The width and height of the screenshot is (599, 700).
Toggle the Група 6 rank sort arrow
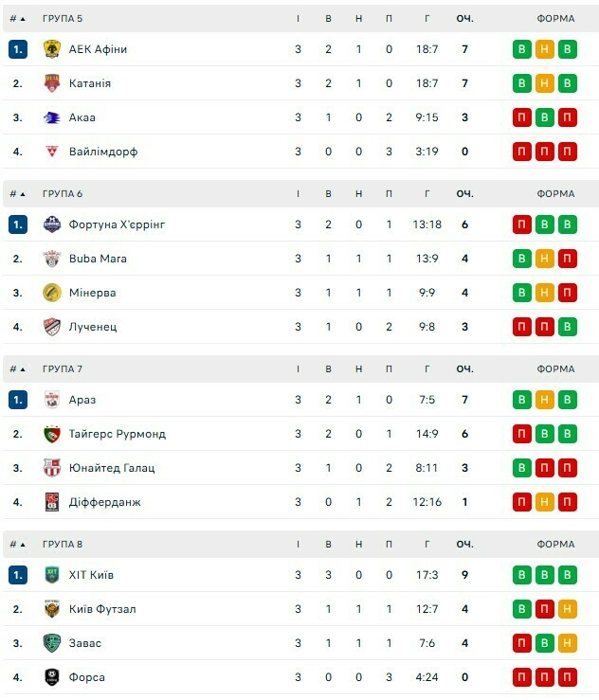(x=23, y=194)
